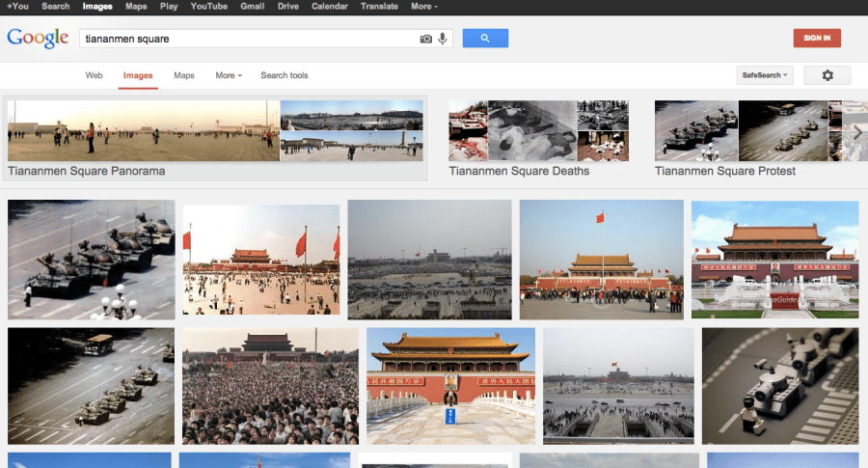Open the More dropdown below search
This screenshot has width=868, height=468.
pos(229,75)
